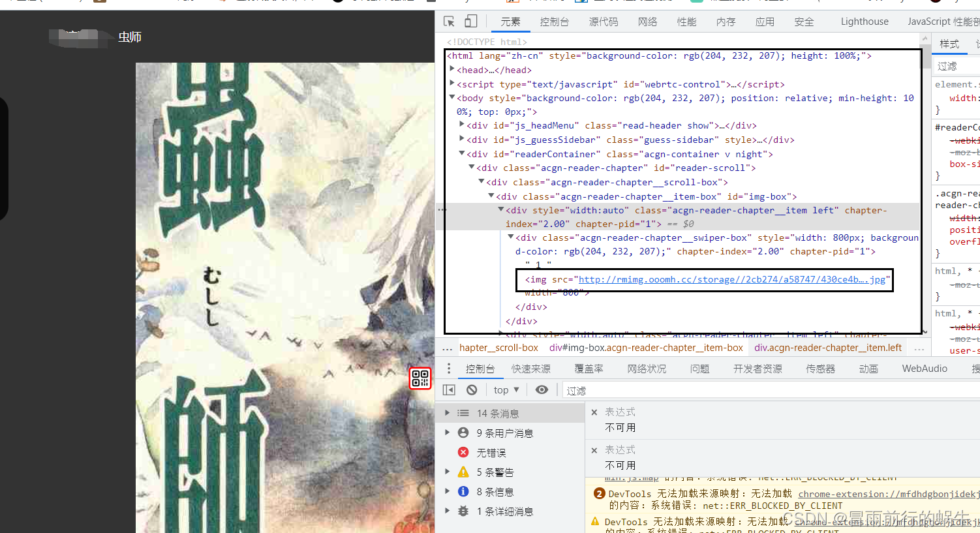Expand the webrtc-control script node

click(x=452, y=84)
